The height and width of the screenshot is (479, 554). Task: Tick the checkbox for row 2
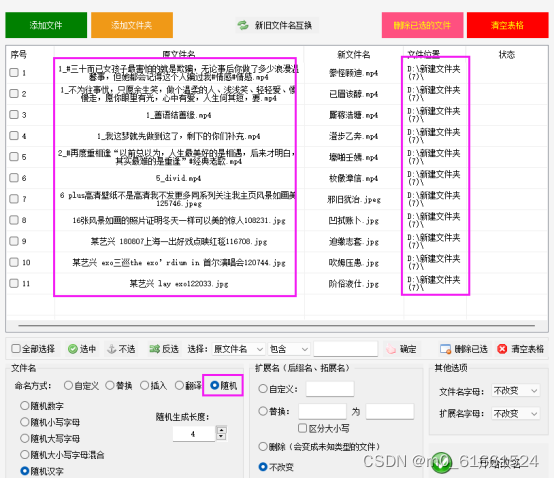tap(14, 94)
